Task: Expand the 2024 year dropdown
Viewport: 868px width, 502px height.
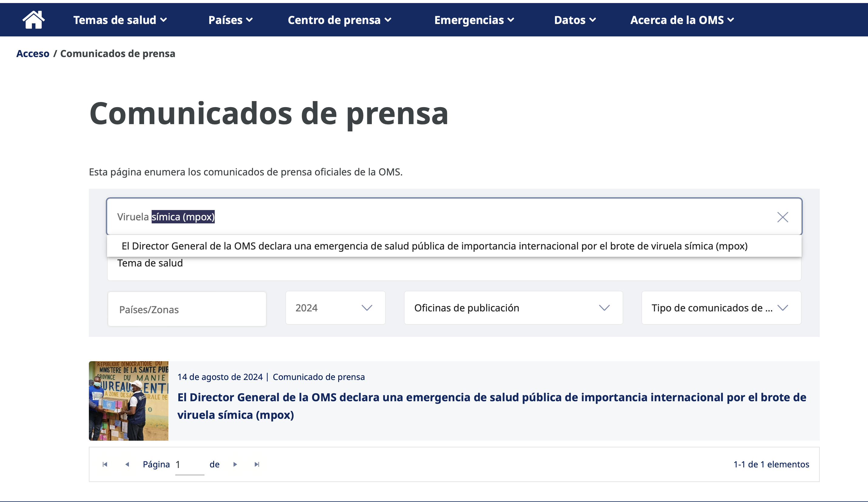Action: pyautogui.click(x=335, y=307)
